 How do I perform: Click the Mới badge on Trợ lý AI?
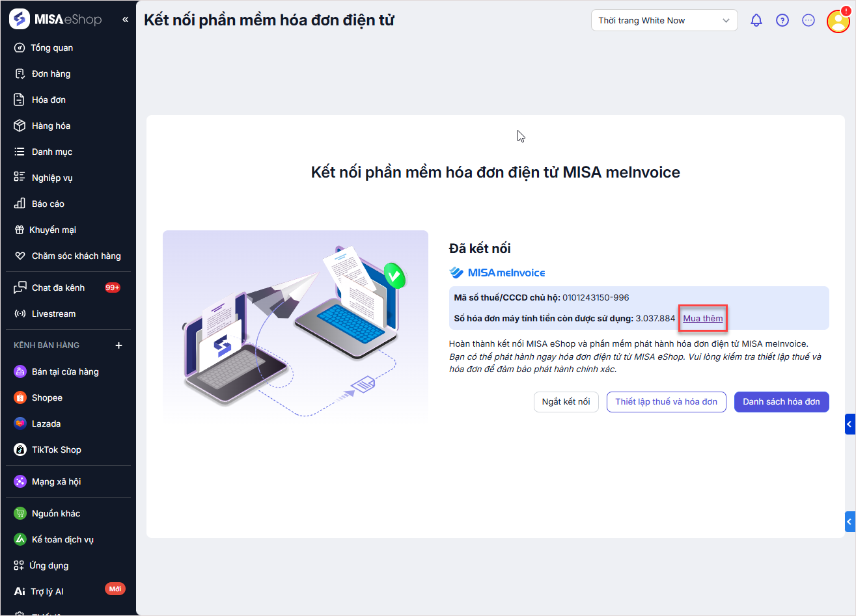pyautogui.click(x=115, y=589)
